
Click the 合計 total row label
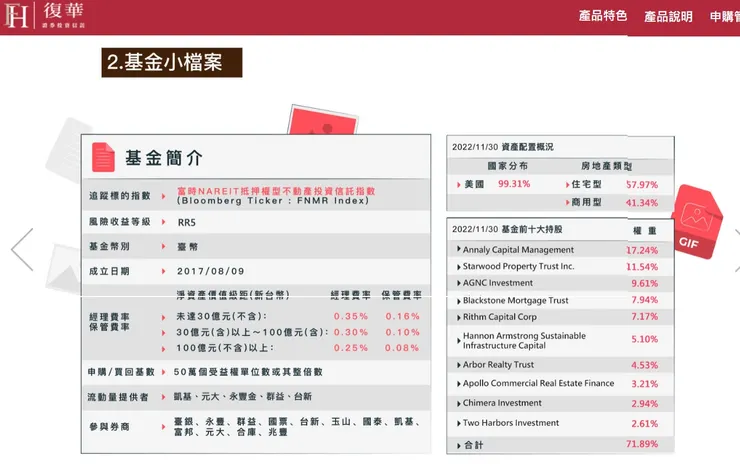pyautogui.click(x=473, y=445)
